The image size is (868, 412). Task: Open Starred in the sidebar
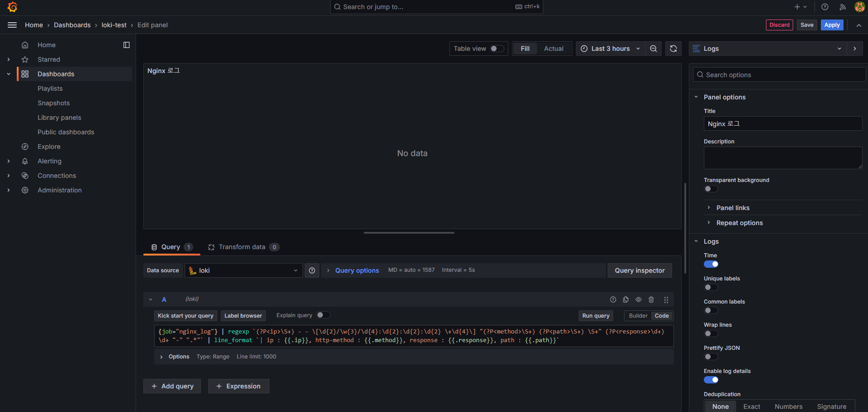click(x=49, y=59)
